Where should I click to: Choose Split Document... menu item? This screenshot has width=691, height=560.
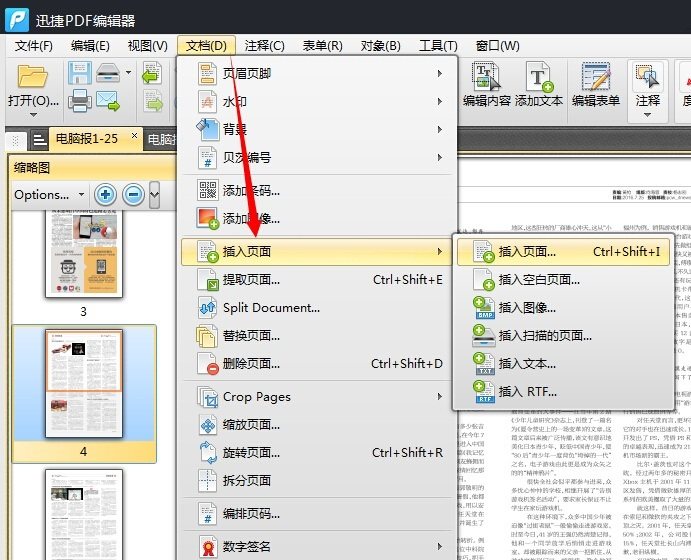click(x=317, y=308)
